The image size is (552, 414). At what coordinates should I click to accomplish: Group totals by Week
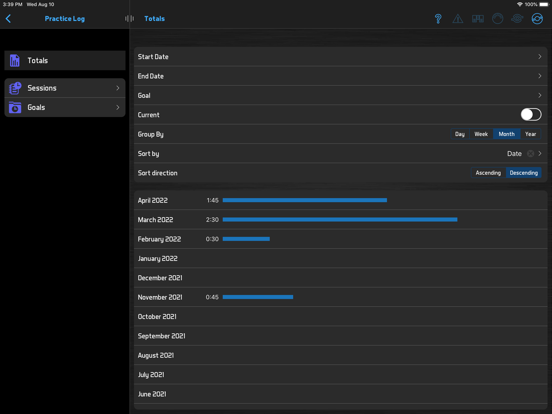pos(481,134)
